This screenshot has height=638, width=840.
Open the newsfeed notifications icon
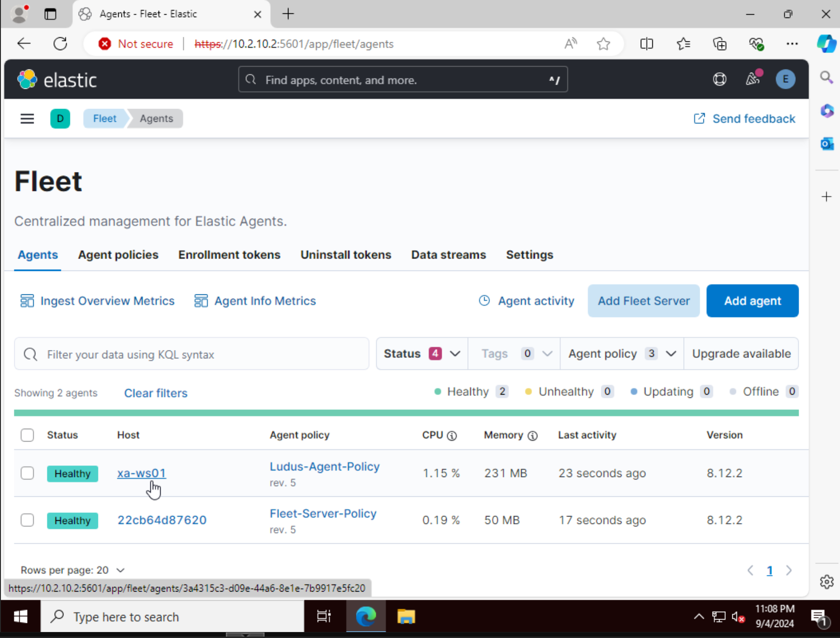[753, 79]
